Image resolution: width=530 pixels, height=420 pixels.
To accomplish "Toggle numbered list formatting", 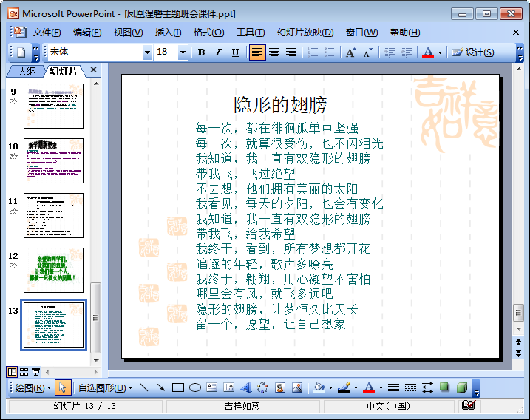I will pos(313,52).
